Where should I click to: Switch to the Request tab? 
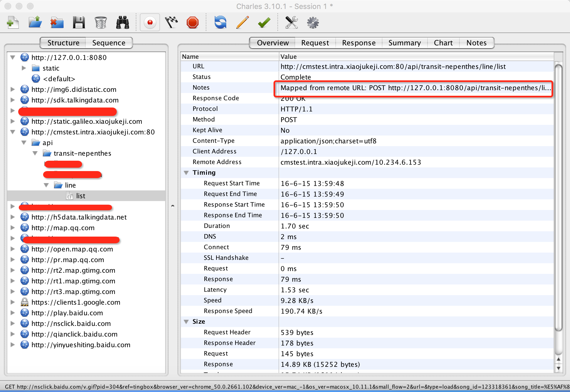point(315,43)
